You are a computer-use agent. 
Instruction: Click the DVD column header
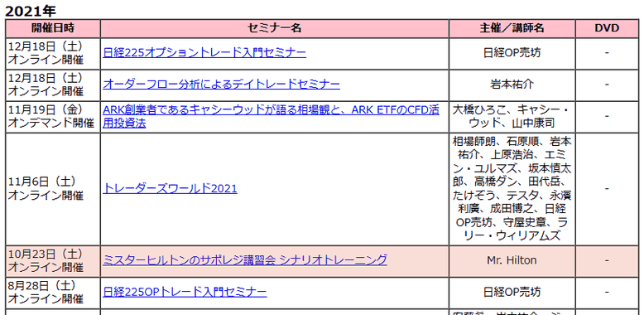(607, 28)
